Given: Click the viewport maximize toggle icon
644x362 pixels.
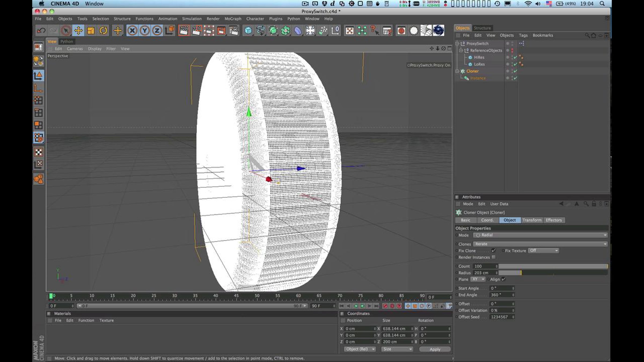Looking at the screenshot, I should pyautogui.click(x=450, y=49).
